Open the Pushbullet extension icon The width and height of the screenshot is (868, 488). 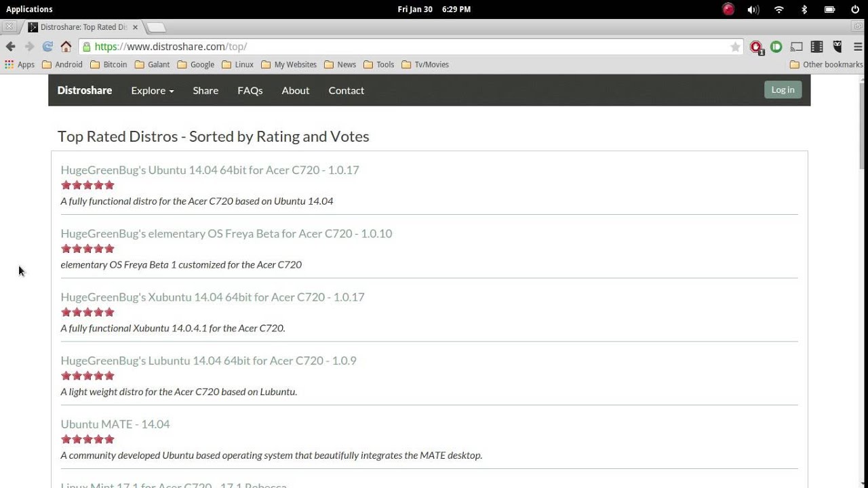[776, 47]
